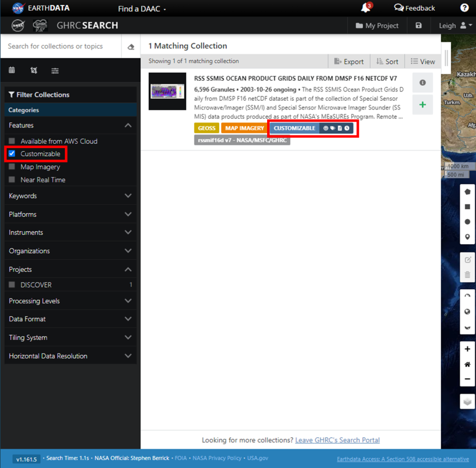
Task: Focus the collections search field
Action: pos(61,46)
